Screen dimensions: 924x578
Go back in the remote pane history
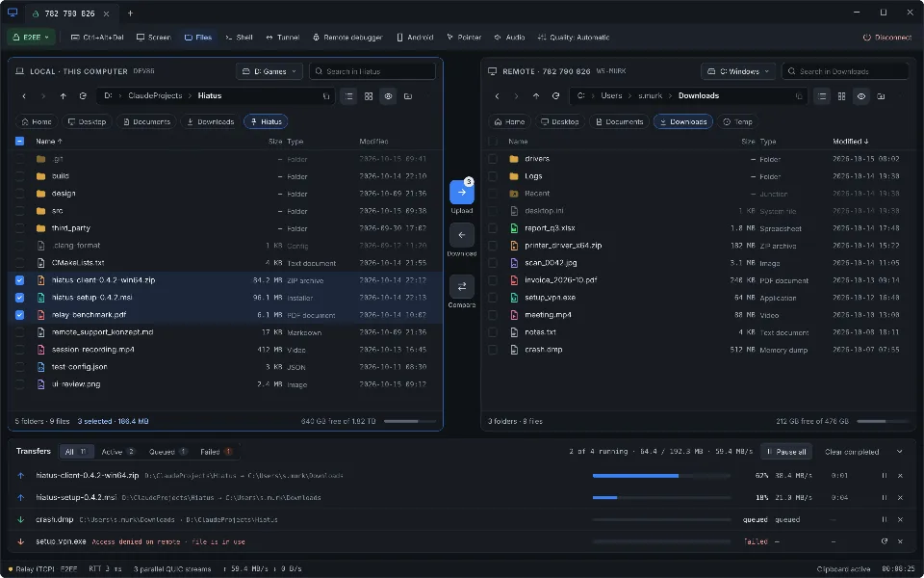497,95
